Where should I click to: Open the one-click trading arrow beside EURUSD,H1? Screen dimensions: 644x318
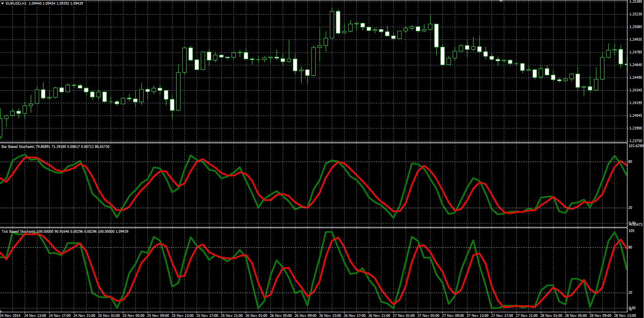tap(3, 3)
